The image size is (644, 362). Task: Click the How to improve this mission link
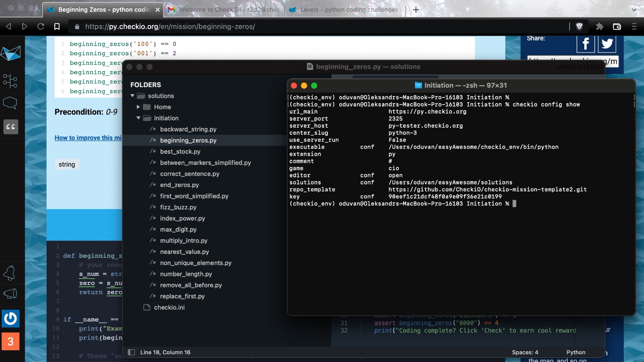88,138
